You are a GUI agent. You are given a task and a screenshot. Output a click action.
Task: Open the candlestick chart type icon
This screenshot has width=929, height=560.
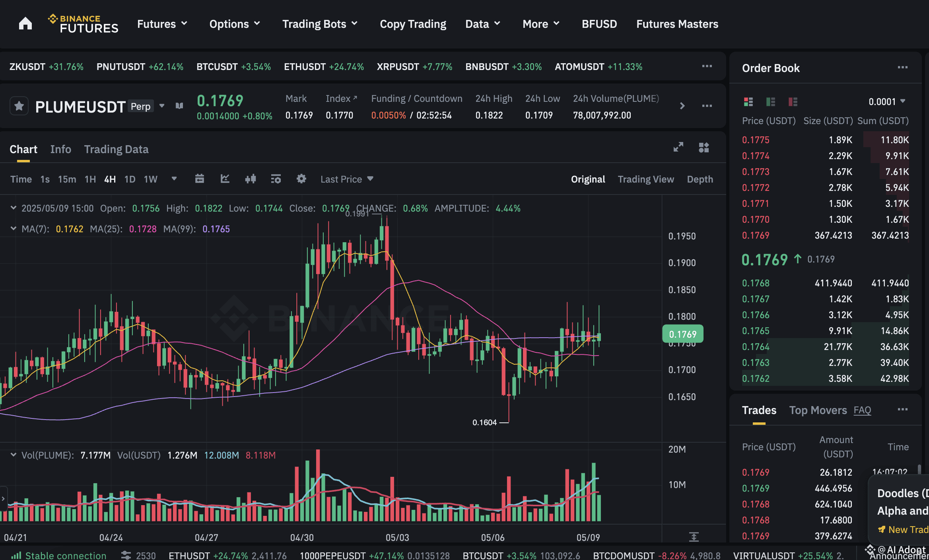pos(251,179)
